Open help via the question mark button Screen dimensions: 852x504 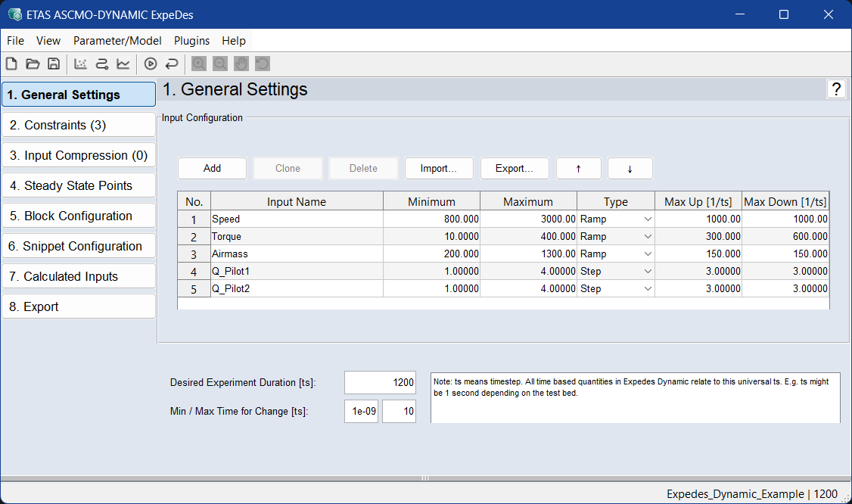click(836, 89)
